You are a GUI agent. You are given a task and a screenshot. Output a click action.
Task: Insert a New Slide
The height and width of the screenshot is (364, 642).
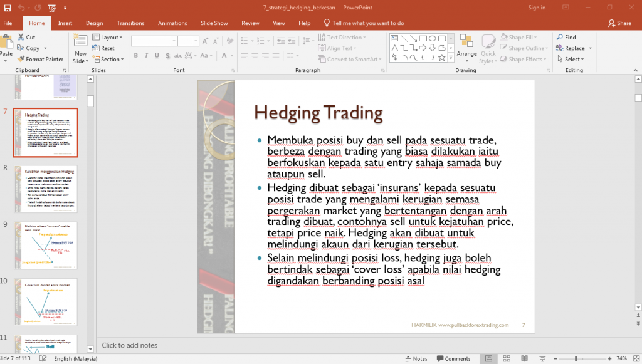[x=80, y=49]
